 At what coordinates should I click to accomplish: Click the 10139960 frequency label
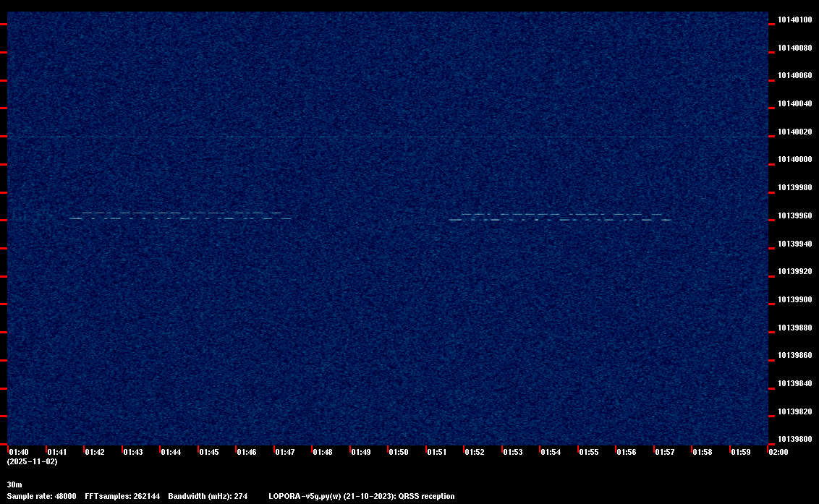[x=795, y=215]
